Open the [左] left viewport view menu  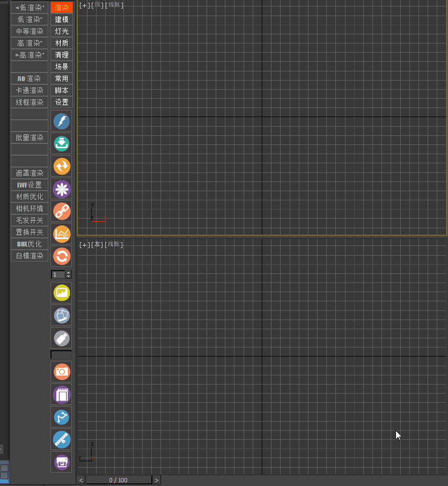pos(98,245)
